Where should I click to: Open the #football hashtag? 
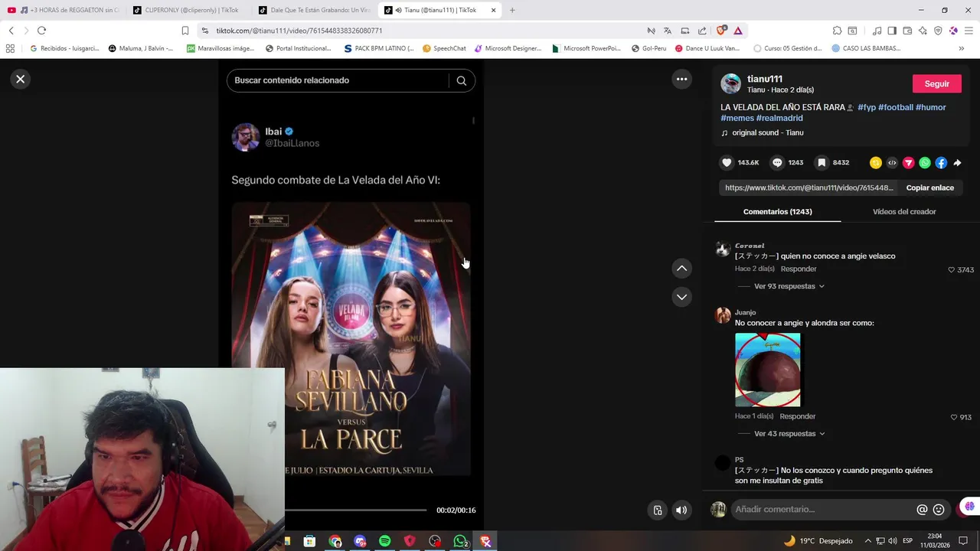click(895, 107)
